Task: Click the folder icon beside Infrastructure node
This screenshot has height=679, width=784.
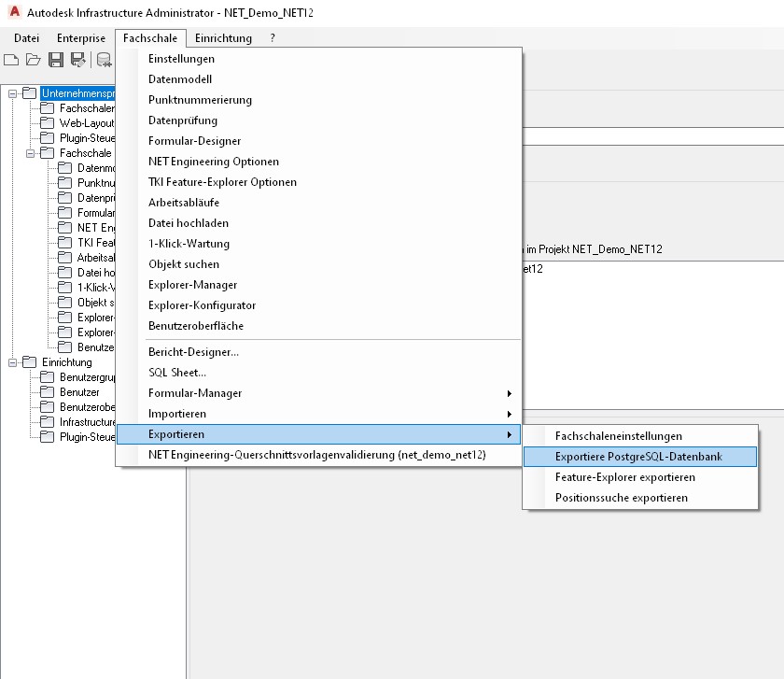Action: [x=47, y=422]
